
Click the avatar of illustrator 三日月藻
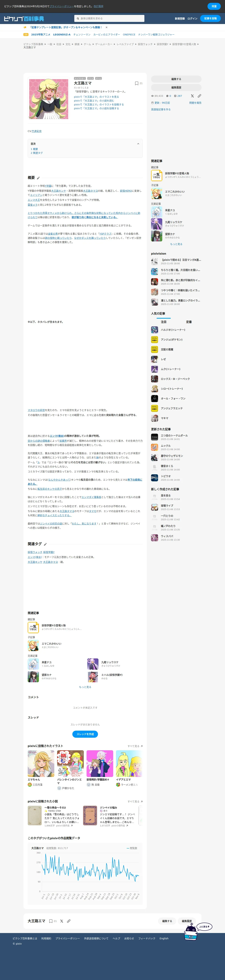[30, 784]
